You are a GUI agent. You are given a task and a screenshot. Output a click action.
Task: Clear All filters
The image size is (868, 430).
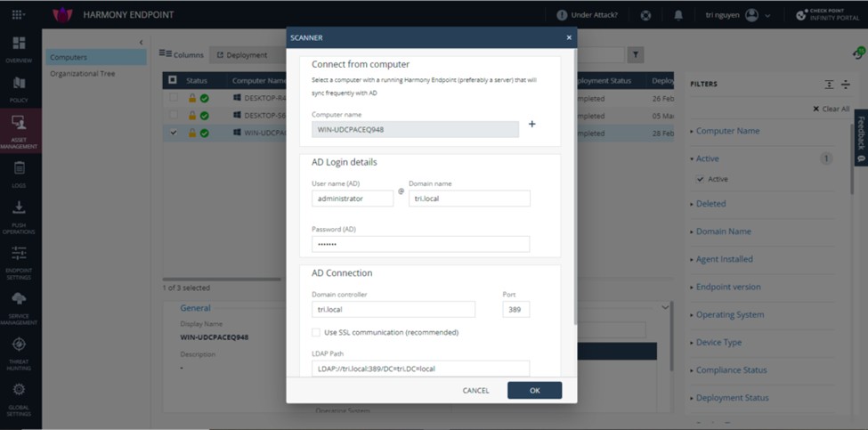(831, 109)
